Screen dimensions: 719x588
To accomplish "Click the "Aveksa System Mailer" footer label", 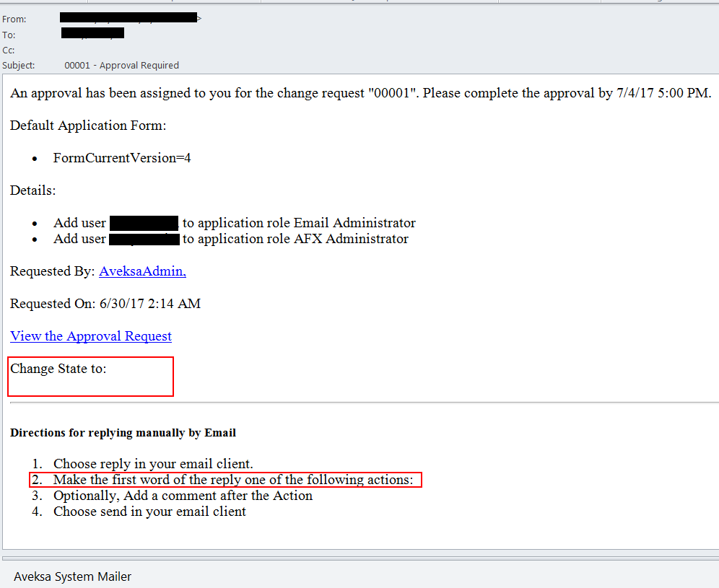I will [72, 576].
